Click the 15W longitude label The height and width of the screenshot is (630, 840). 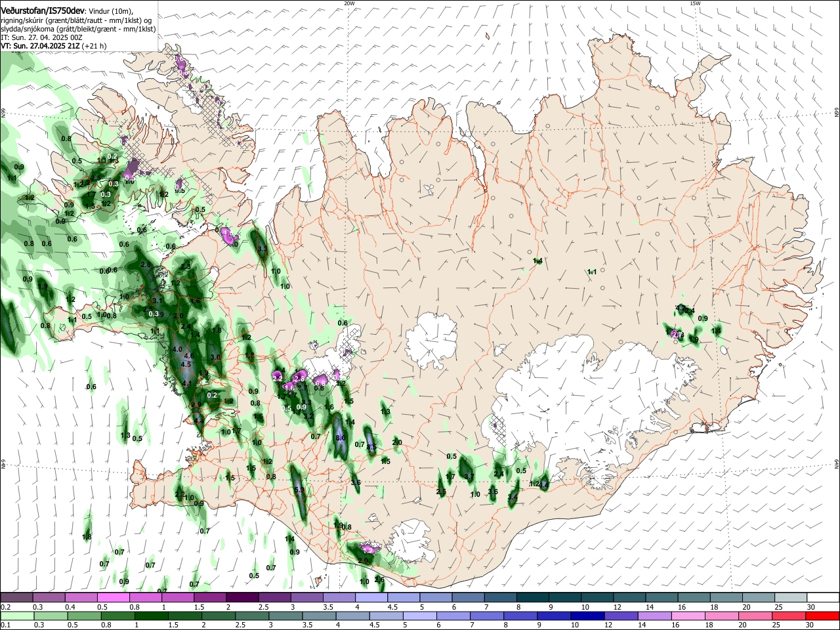[x=695, y=3]
